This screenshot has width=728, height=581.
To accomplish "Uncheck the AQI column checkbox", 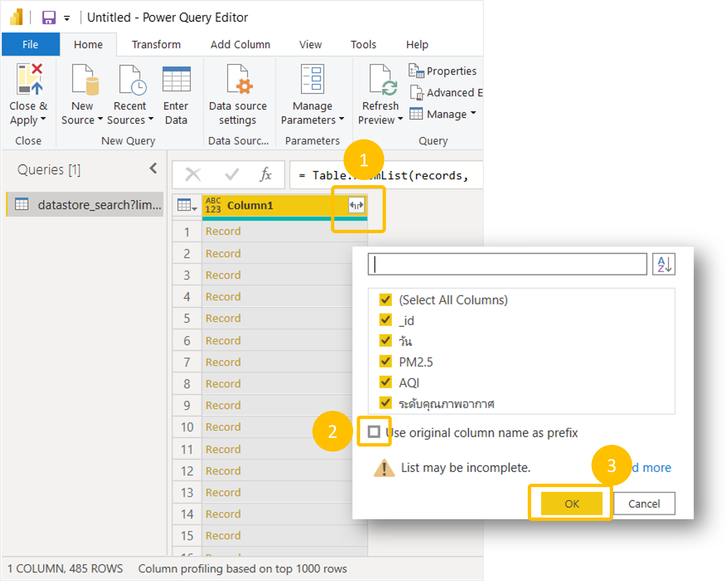I will point(385,382).
